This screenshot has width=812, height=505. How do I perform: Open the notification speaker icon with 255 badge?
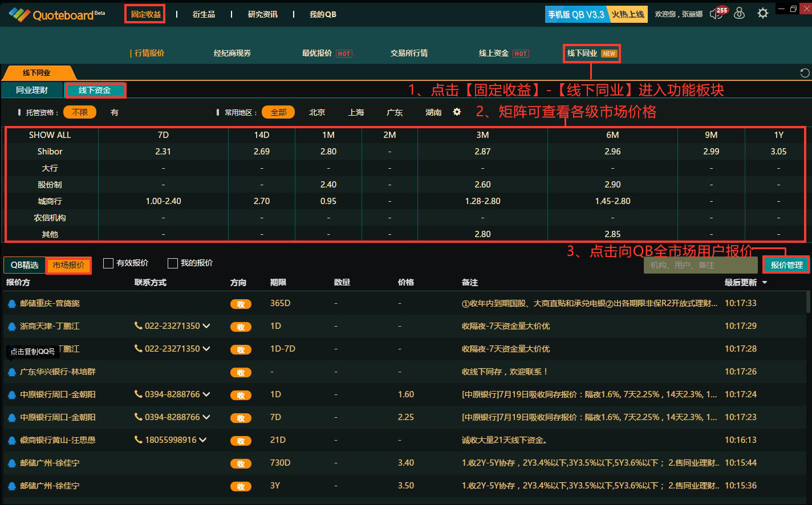pyautogui.click(x=717, y=13)
